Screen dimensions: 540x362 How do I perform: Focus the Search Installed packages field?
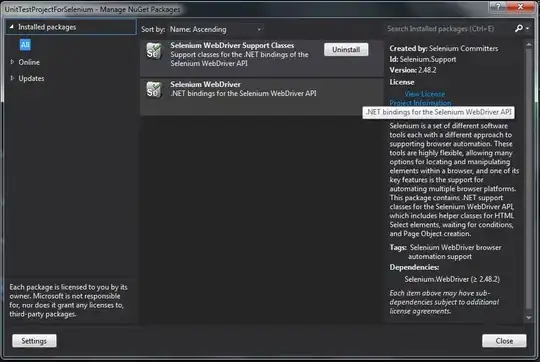click(x=448, y=29)
